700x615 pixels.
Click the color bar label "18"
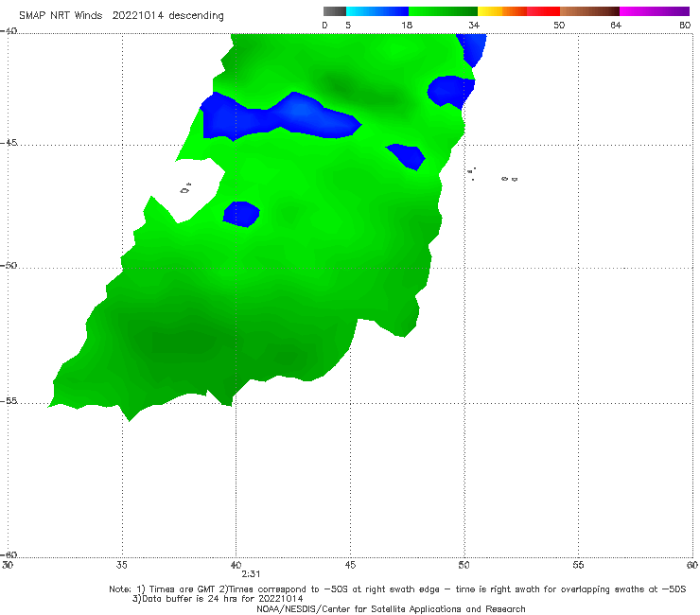click(x=407, y=25)
